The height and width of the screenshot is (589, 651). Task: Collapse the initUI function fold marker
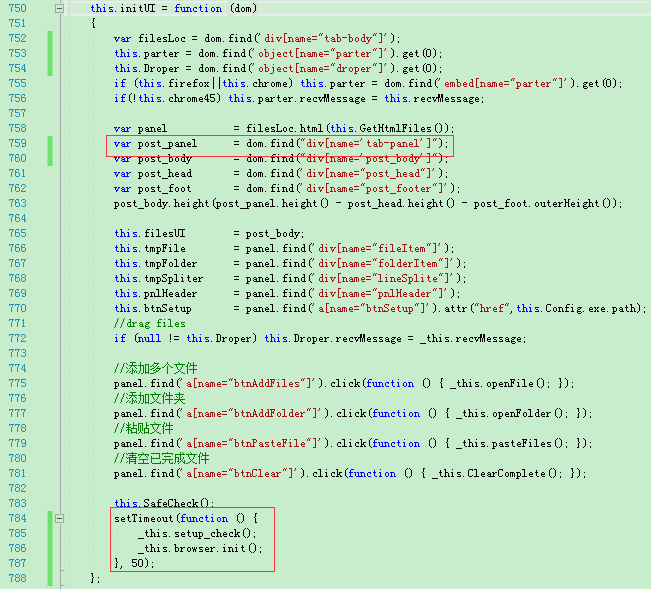click(60, 8)
